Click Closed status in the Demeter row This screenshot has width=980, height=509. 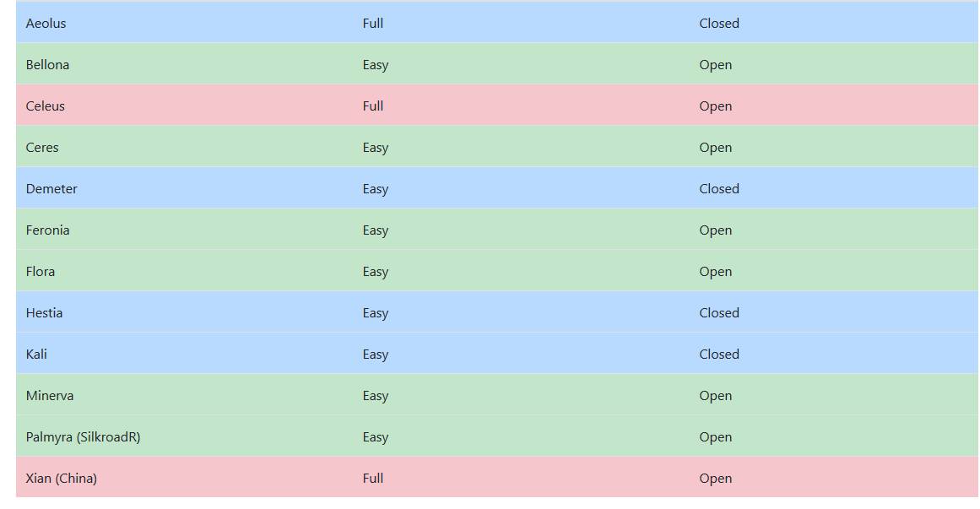tap(718, 189)
